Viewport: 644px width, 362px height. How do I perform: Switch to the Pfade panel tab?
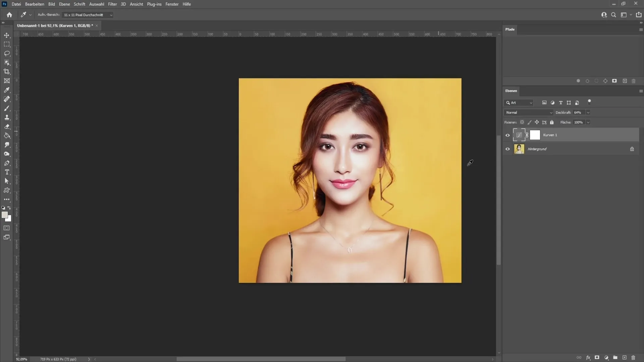pyautogui.click(x=510, y=29)
